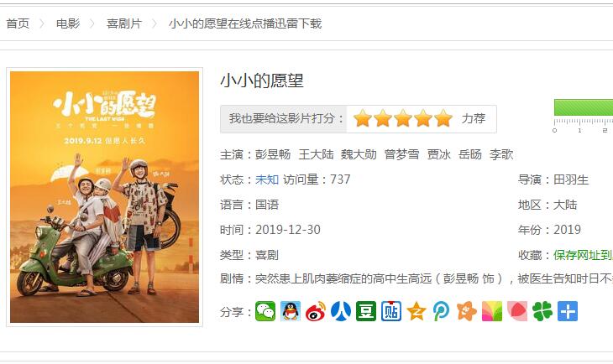
Task: Rate film with the fifth star
Action: point(443,118)
